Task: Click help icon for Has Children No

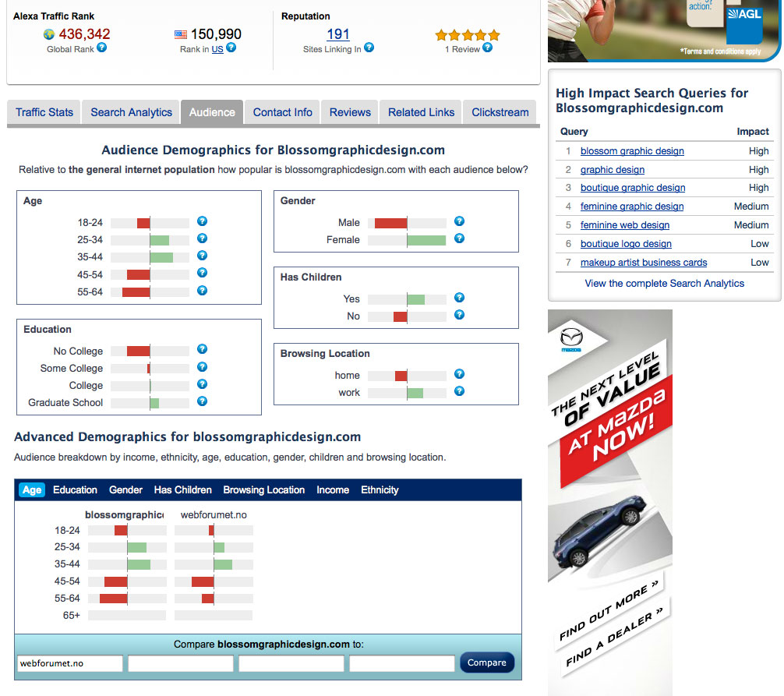Action: [x=460, y=315]
